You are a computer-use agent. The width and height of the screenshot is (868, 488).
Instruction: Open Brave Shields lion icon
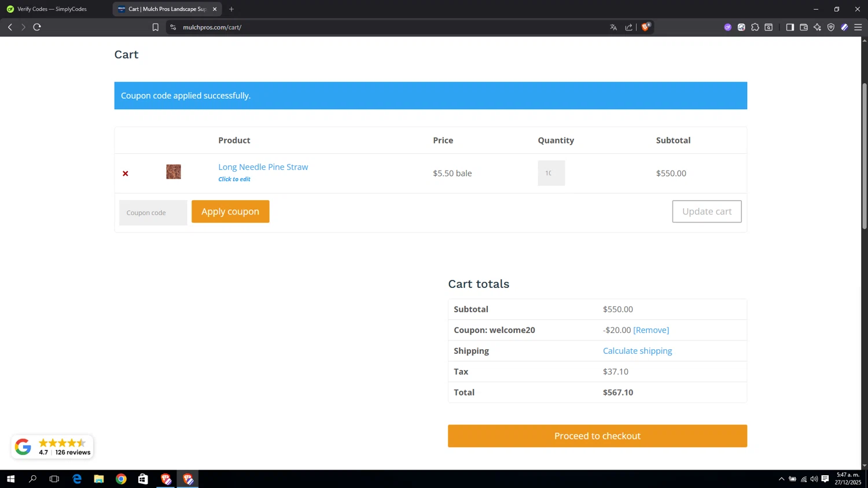tap(646, 27)
